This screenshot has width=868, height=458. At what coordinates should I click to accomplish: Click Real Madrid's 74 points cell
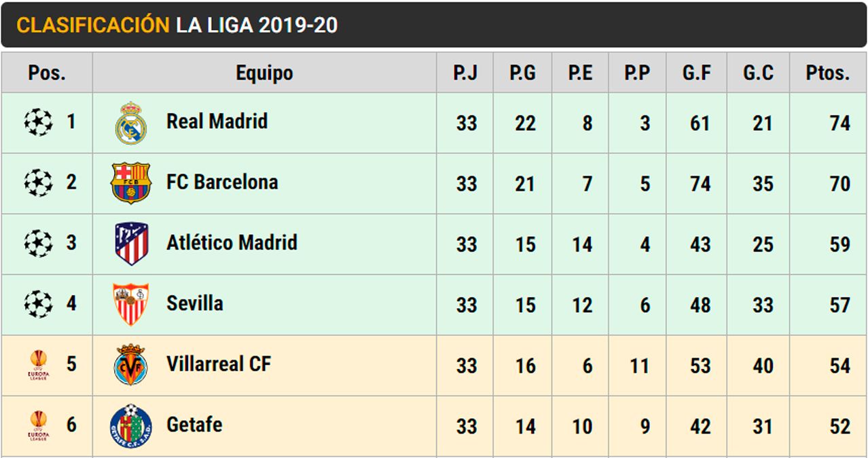coord(839,123)
